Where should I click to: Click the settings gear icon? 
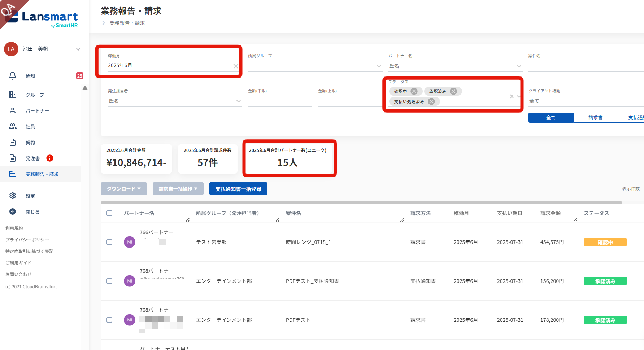click(x=13, y=196)
